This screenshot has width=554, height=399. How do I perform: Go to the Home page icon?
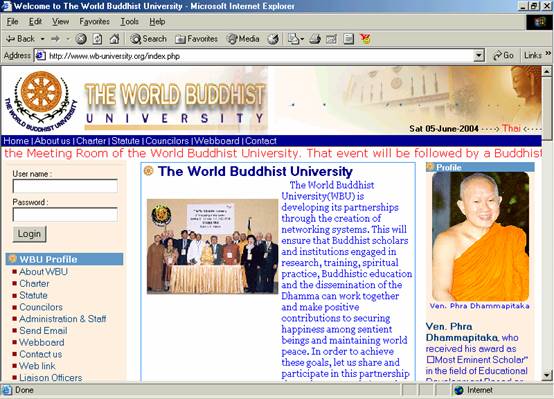tap(114, 39)
